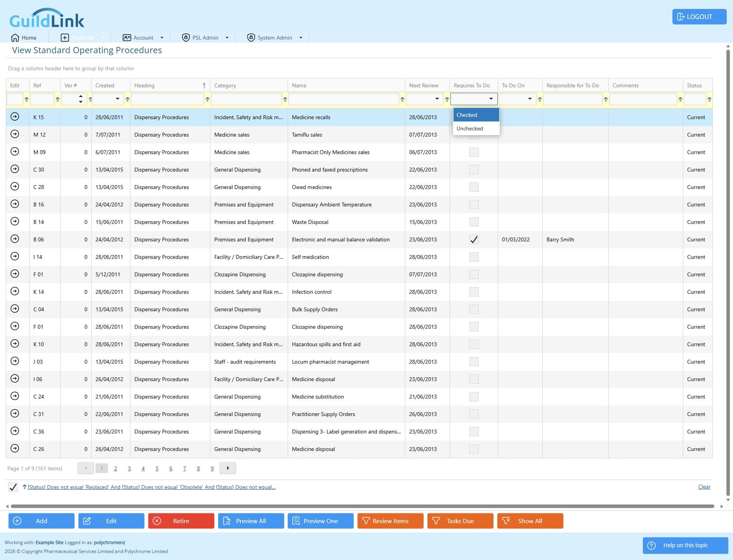Increment the Ver # filter spinner
733x560 pixels.
click(x=80, y=96)
